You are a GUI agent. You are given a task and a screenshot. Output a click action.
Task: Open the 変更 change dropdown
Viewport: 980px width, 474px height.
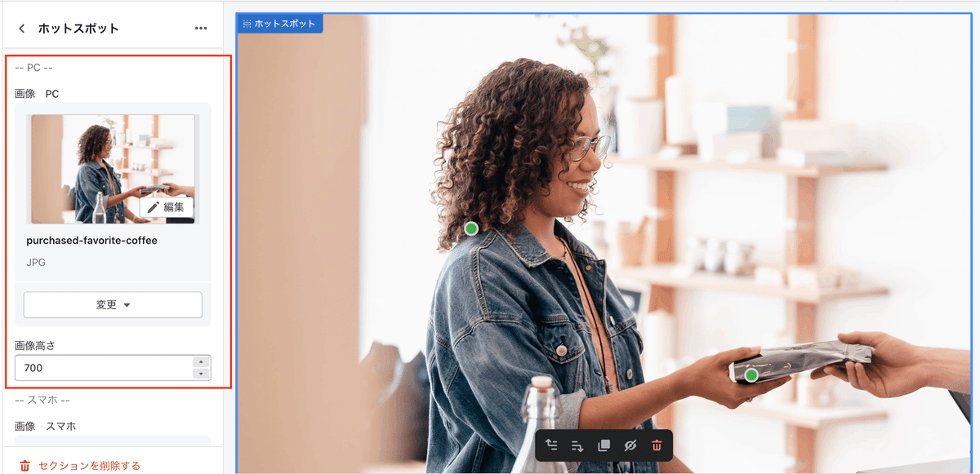coord(113,304)
